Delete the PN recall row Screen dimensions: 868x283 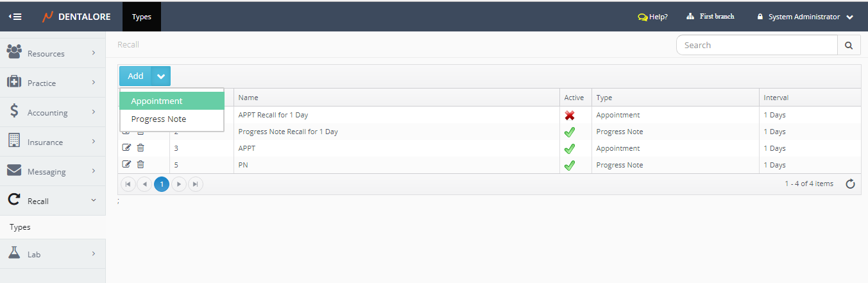point(140,165)
